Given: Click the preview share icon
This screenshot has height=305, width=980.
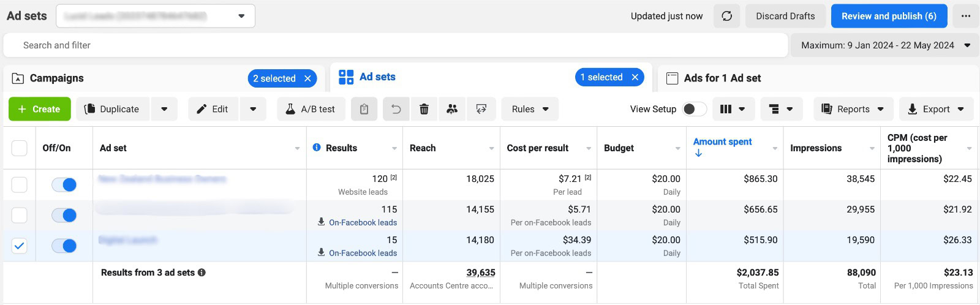Looking at the screenshot, I should tap(481, 109).
